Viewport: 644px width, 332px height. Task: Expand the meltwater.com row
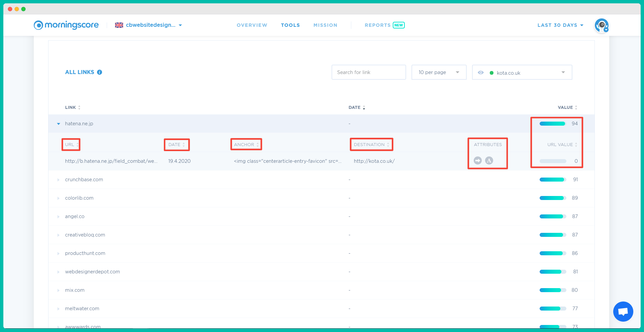point(59,309)
